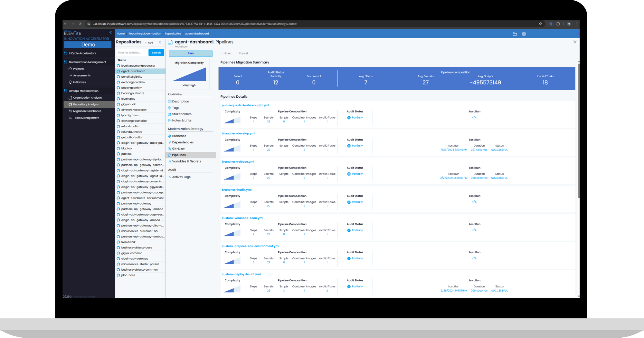Open the pull-requests-featurebugfix.yml pipeline link
This screenshot has width=644, height=338.
[245, 105]
